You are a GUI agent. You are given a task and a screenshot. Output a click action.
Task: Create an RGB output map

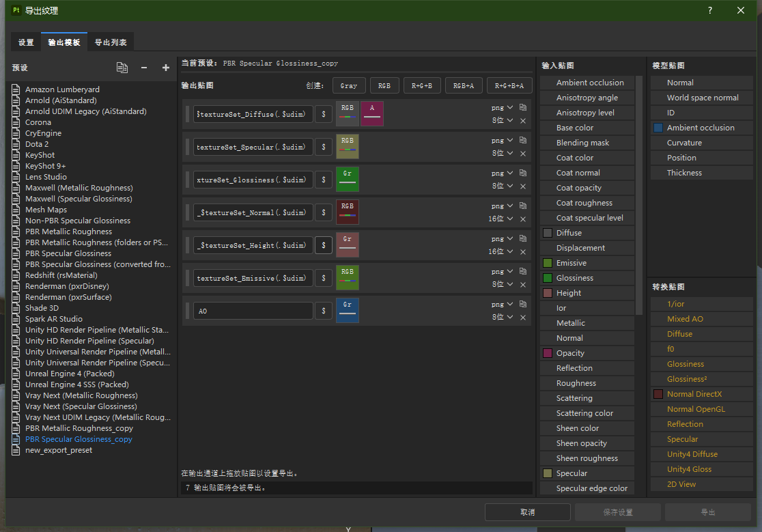(x=384, y=85)
